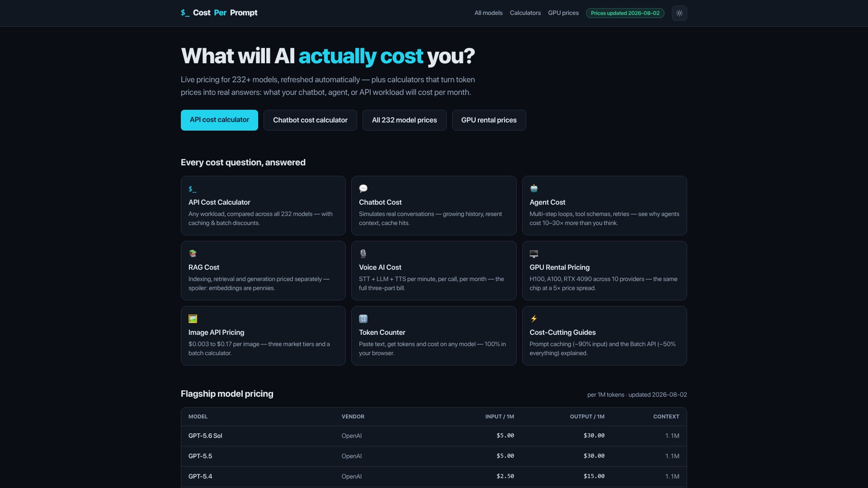Click the terminal icon on API Cost Calculator card

[x=193, y=189]
